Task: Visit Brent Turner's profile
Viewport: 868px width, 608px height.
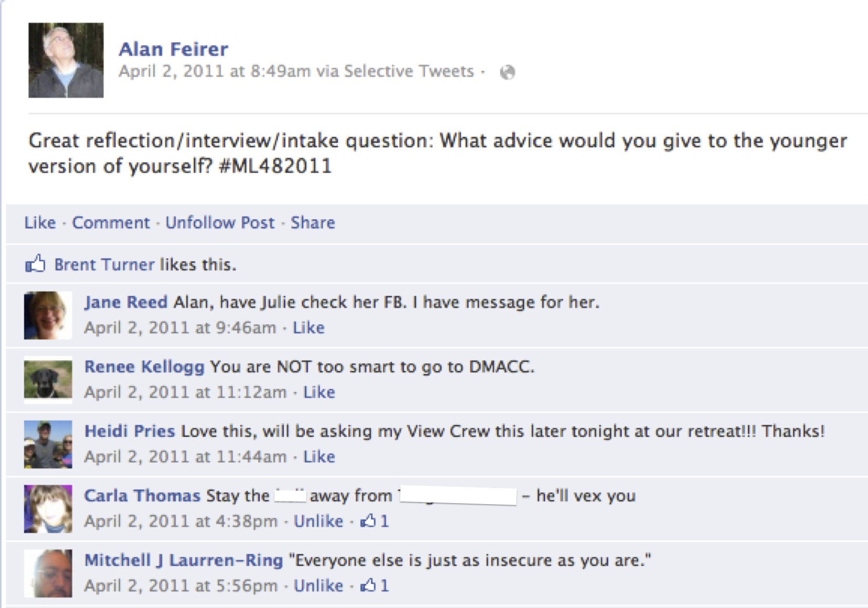Action: 104,264
